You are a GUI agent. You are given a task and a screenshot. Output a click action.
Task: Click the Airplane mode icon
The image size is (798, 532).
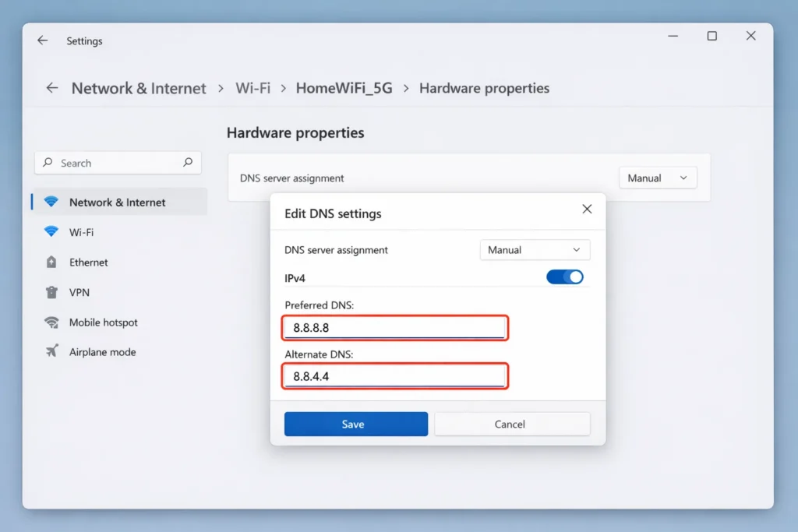click(51, 351)
